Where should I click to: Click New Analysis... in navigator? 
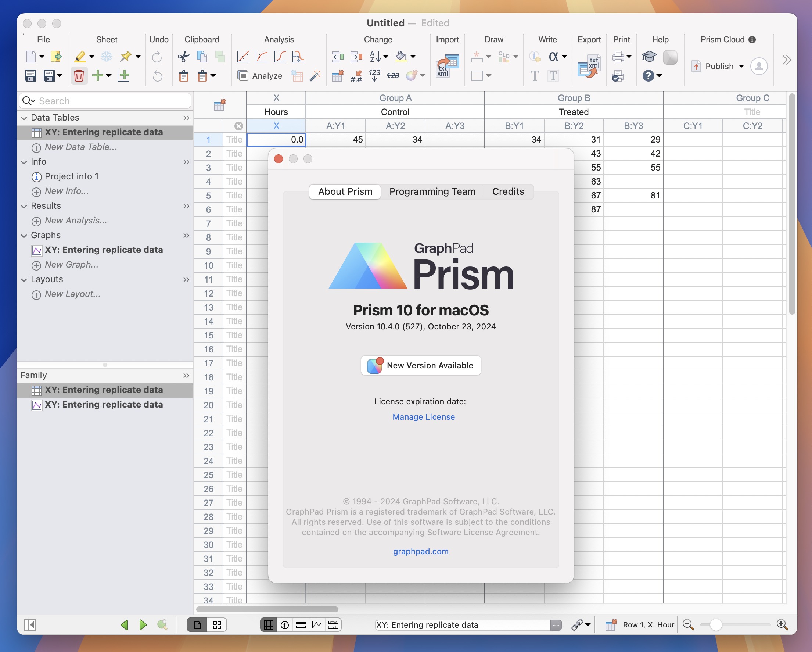point(76,221)
